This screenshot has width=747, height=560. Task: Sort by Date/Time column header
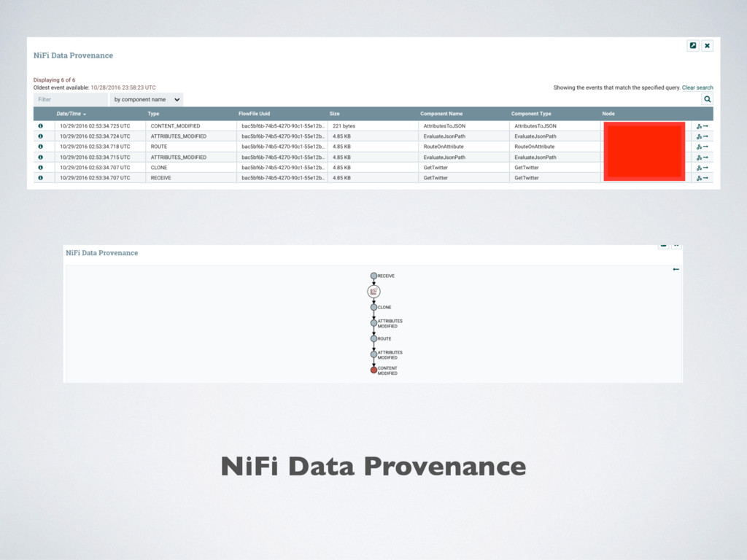(x=71, y=114)
